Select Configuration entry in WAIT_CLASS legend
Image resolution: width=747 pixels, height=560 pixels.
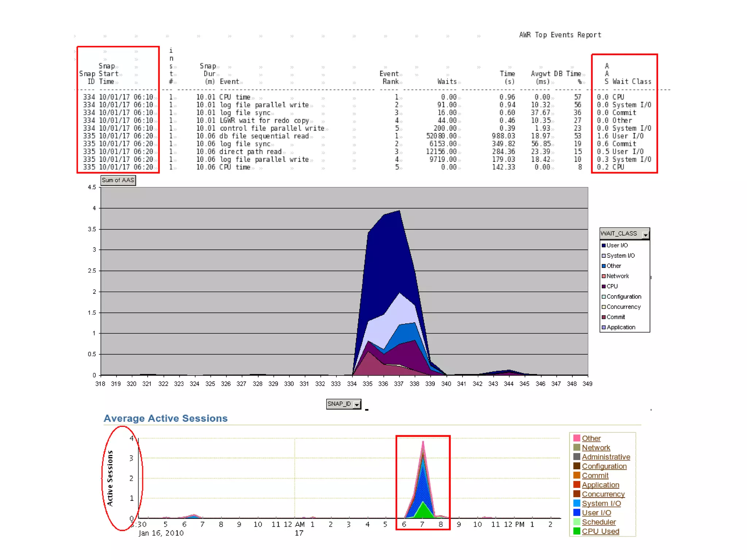click(623, 297)
